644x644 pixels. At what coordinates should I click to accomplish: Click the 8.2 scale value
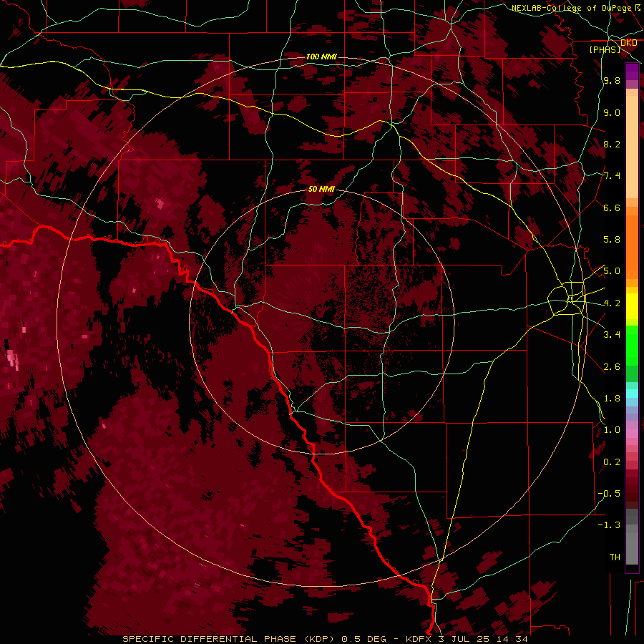point(612,144)
